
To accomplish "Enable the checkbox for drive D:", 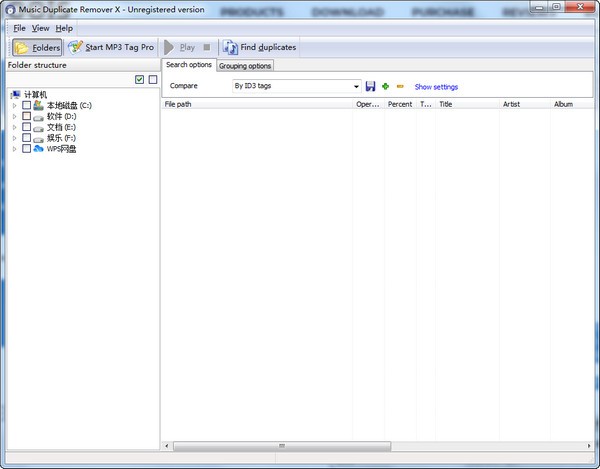I will (27, 116).
